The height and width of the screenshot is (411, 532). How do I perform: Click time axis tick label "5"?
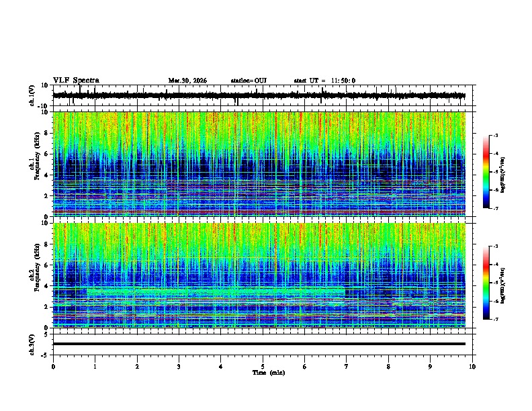point(263,367)
